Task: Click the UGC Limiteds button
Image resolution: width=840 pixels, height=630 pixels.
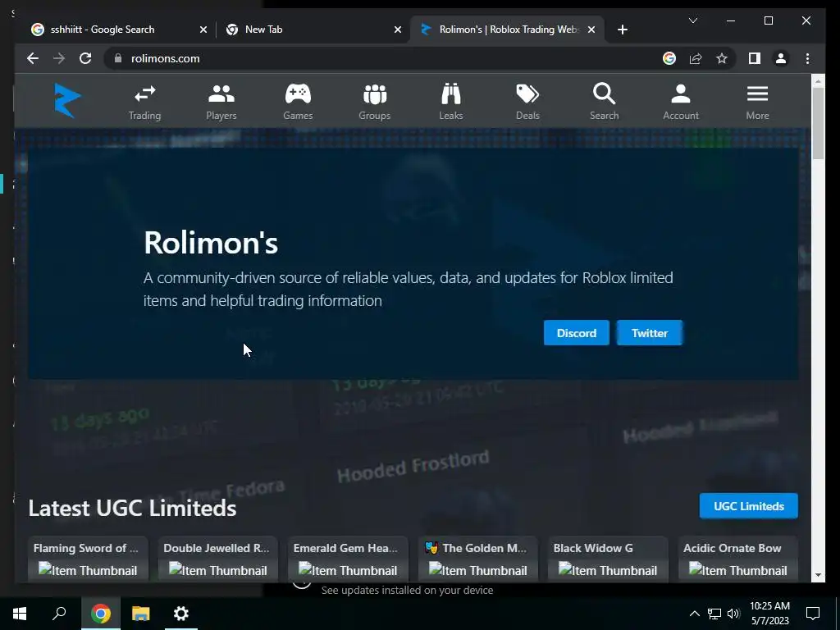Action: click(x=748, y=505)
